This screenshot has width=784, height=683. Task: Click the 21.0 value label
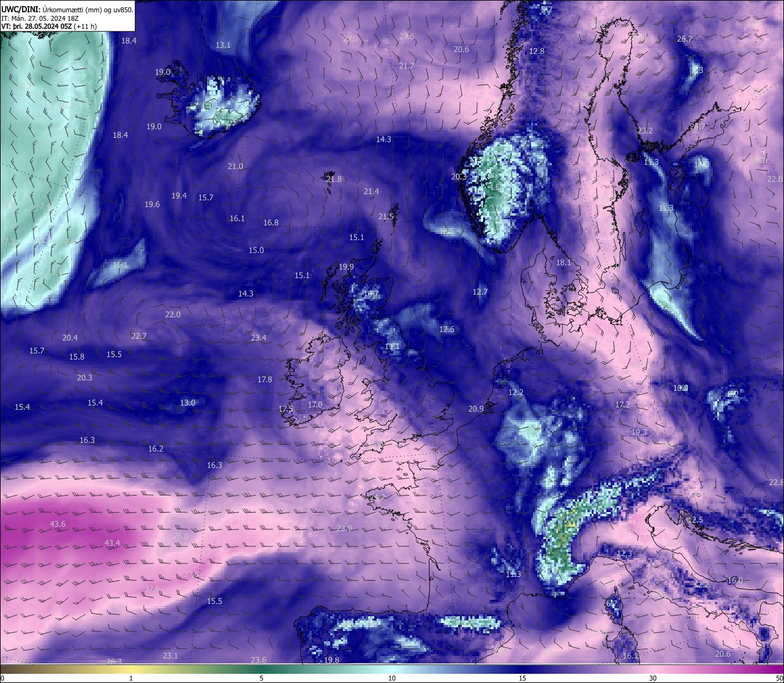235,167
